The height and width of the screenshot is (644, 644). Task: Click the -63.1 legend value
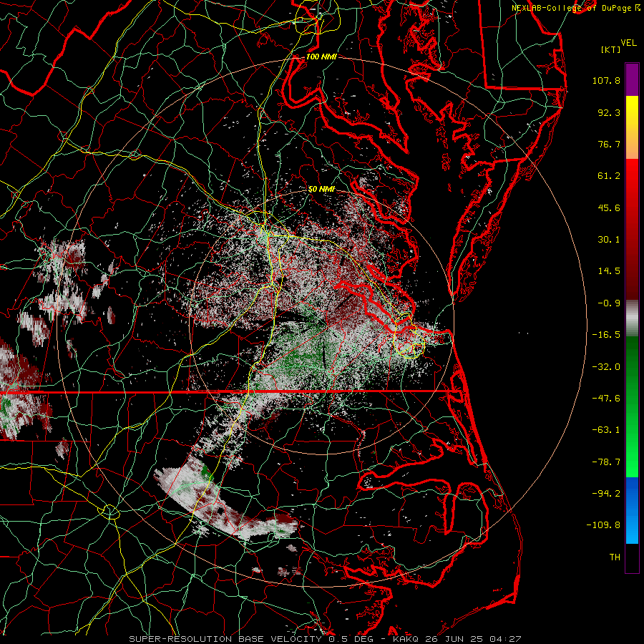coord(606,430)
